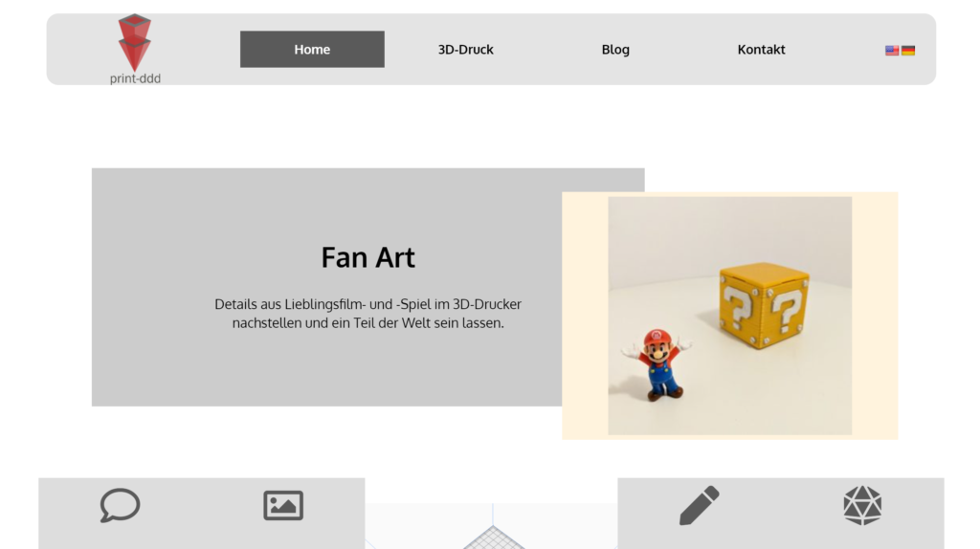Screen dimensions: 980x549
Task: Open the picture gallery icon
Action: coord(283,505)
